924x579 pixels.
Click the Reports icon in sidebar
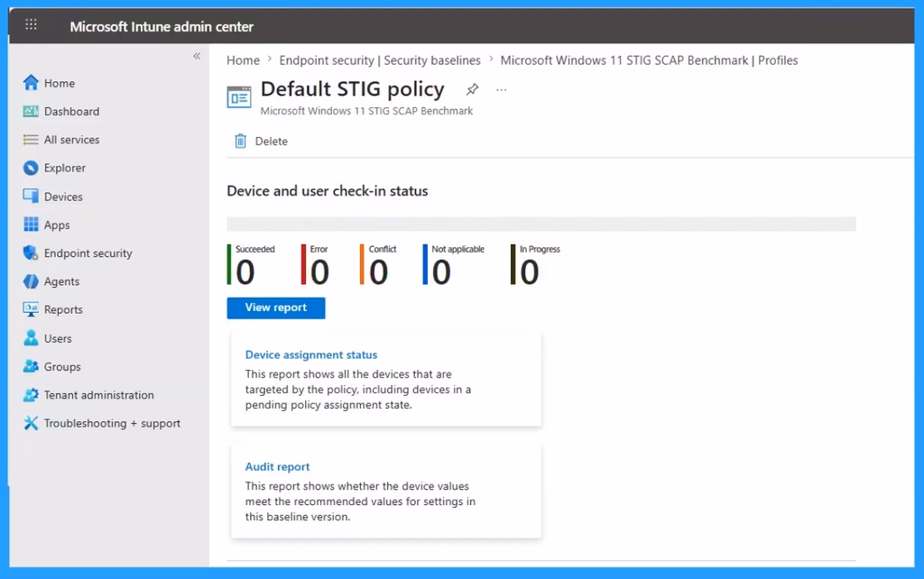click(x=31, y=309)
